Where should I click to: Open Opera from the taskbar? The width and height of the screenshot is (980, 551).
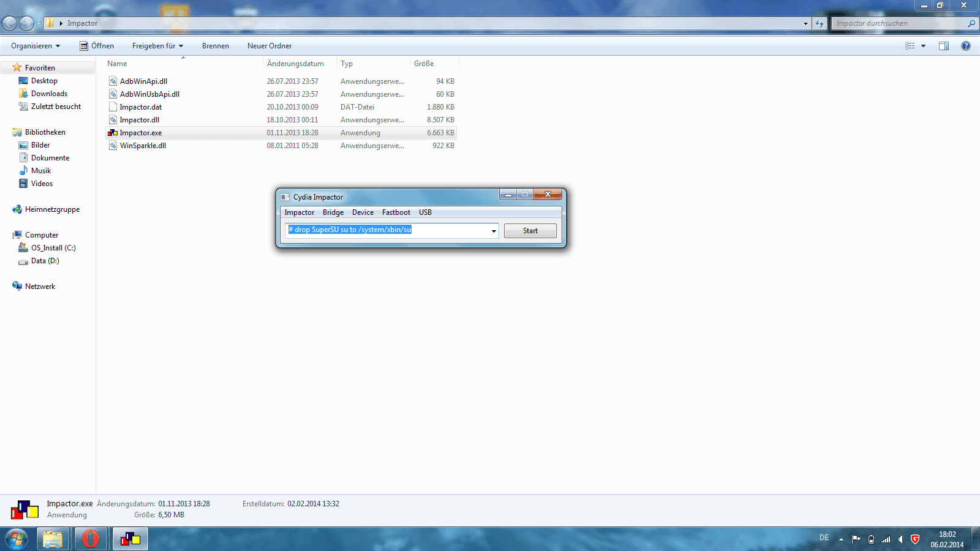click(x=91, y=539)
